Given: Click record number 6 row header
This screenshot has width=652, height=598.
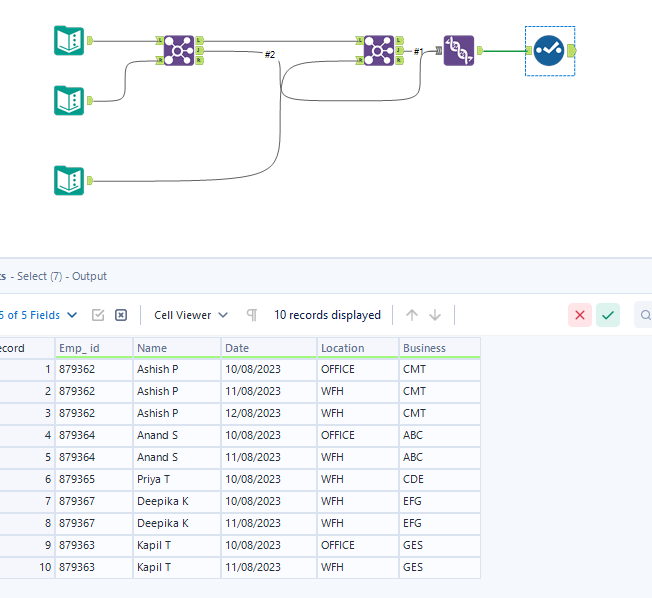Looking at the screenshot, I should [x=27, y=479].
